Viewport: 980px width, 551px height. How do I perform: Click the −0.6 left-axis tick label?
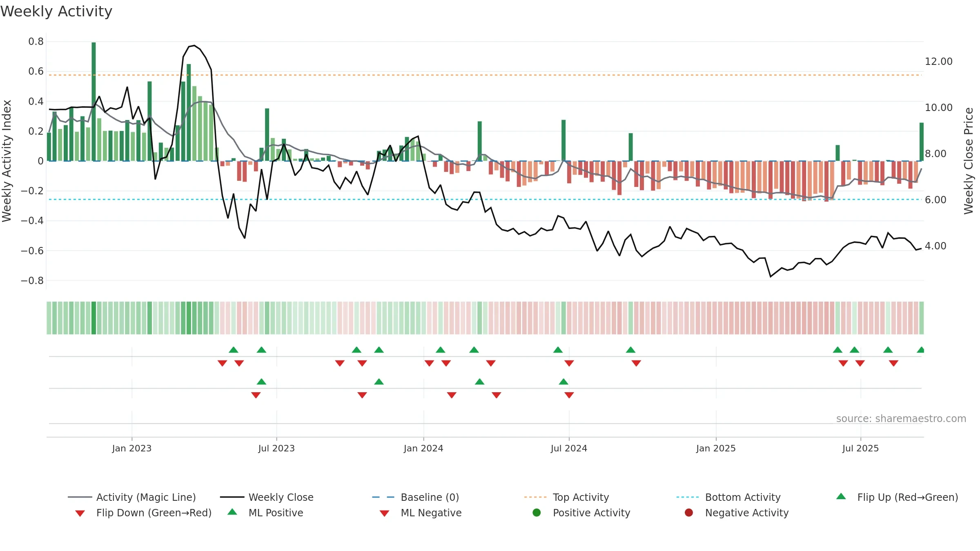tap(32, 251)
